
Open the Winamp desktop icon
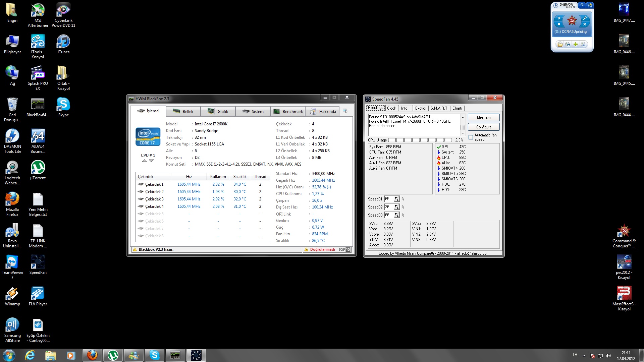click(x=12, y=296)
